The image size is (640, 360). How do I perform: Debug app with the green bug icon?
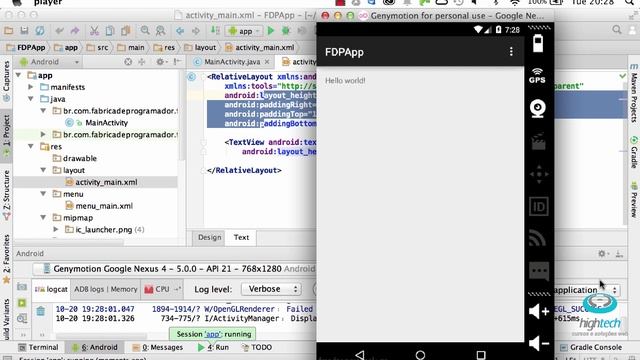[286, 31]
